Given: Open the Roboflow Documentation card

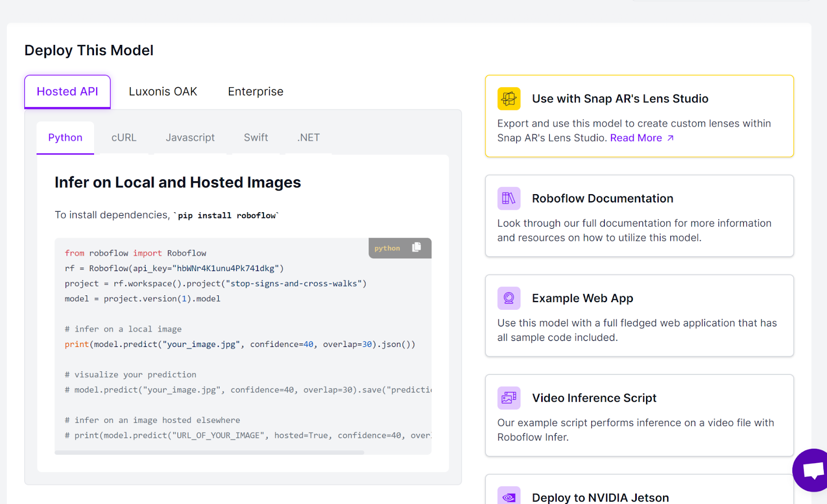Looking at the screenshot, I should click(639, 216).
